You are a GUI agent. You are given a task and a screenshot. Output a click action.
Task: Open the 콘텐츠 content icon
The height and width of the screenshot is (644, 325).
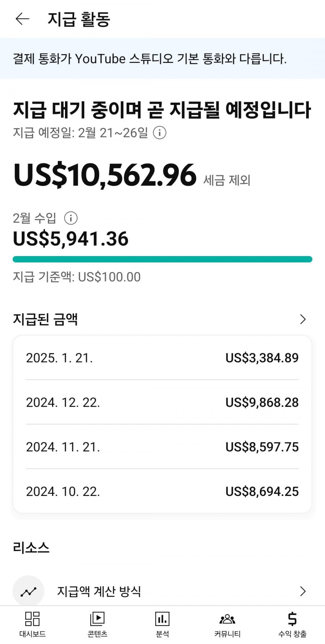tap(97, 619)
